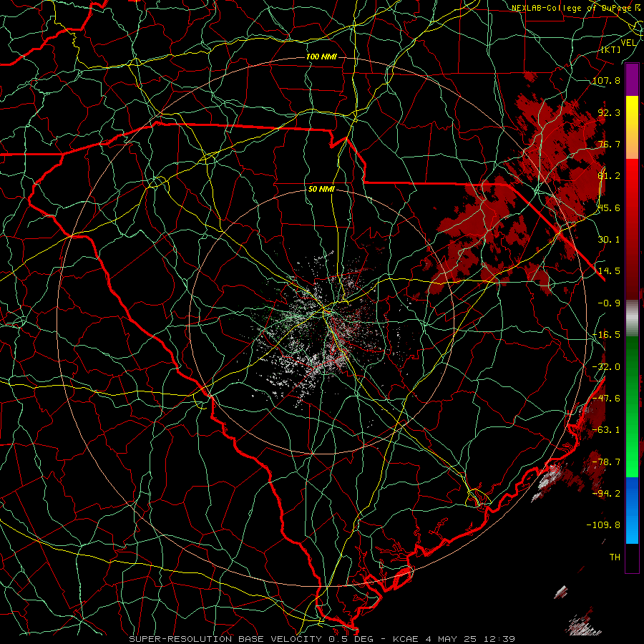Image resolution: width=644 pixels, height=644 pixels.
Task: Select the 92.3 scale value
Action: [609, 112]
